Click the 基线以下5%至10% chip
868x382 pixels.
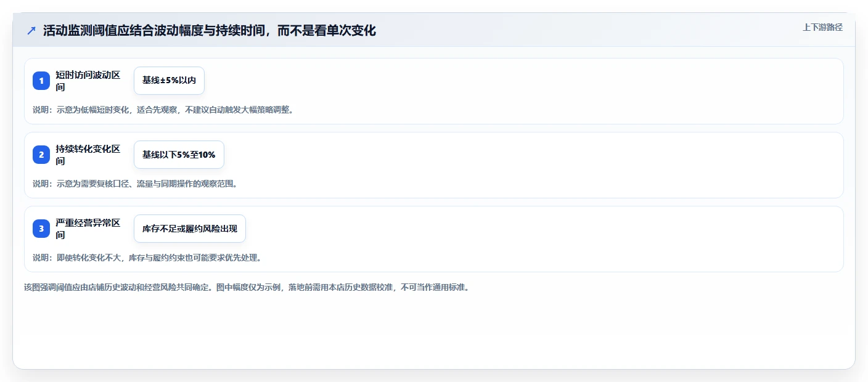point(179,155)
